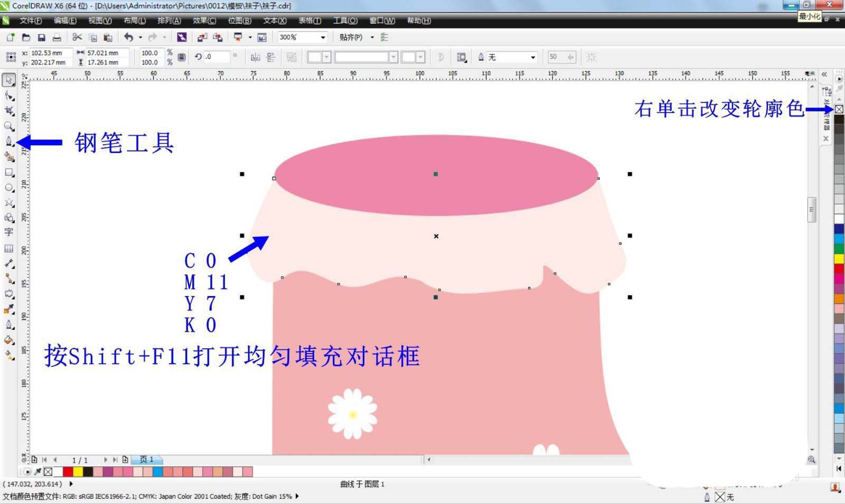The image size is (845, 504).
Task: Select the Text tool
Action: point(9,231)
